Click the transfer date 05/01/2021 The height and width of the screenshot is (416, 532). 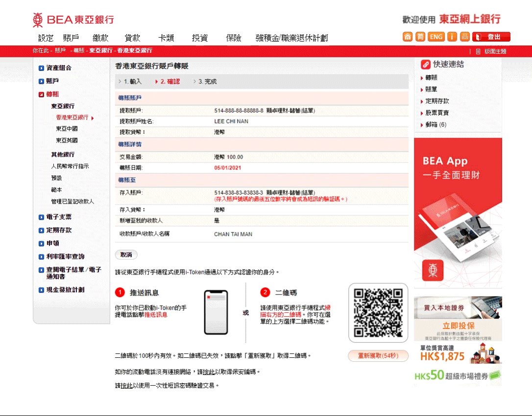tap(227, 168)
